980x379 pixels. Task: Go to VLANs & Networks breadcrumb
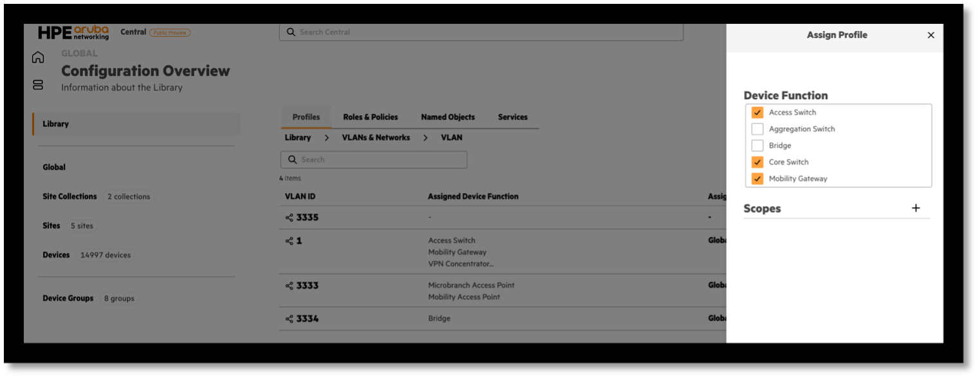coord(376,138)
